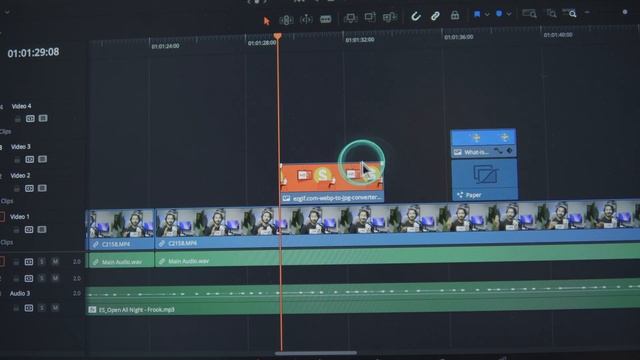The height and width of the screenshot is (360, 640).
Task: Click Custom Zoom magnifier icon
Action: [x=570, y=13]
